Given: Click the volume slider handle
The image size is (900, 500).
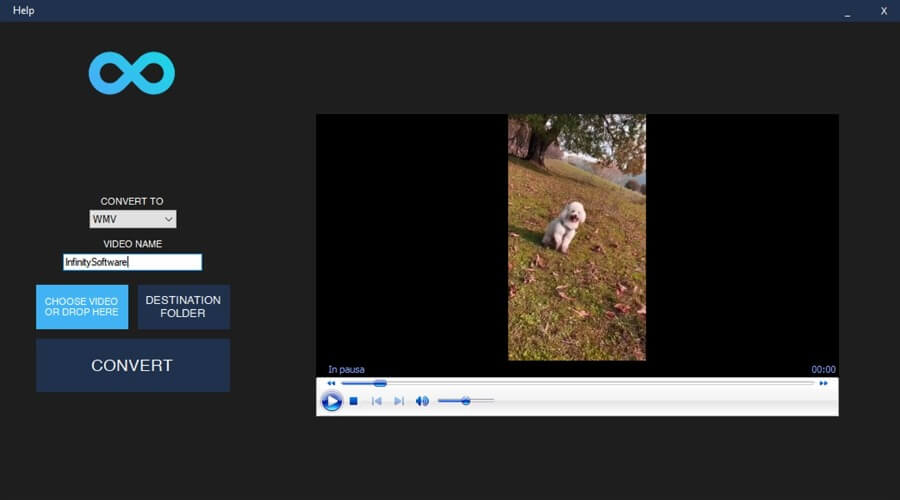Looking at the screenshot, I should click(466, 401).
